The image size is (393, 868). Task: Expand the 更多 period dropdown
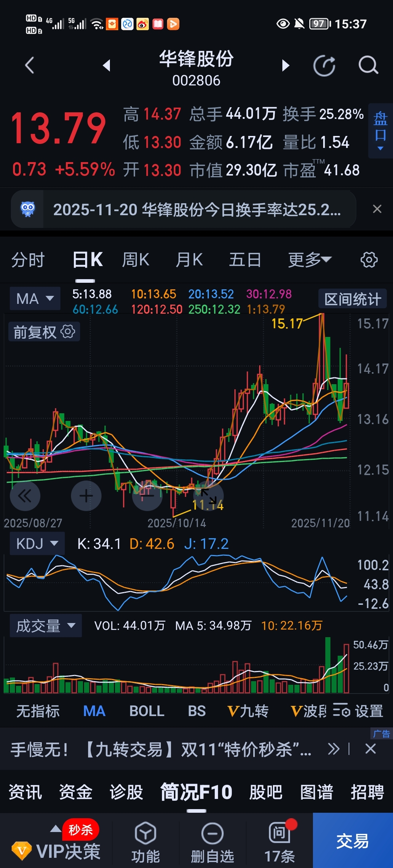point(310,260)
